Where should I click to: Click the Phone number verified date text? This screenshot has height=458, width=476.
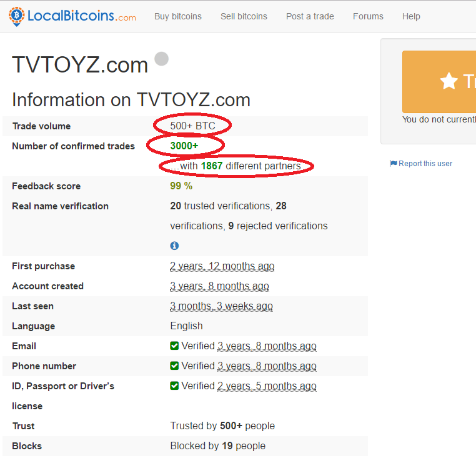click(267, 366)
